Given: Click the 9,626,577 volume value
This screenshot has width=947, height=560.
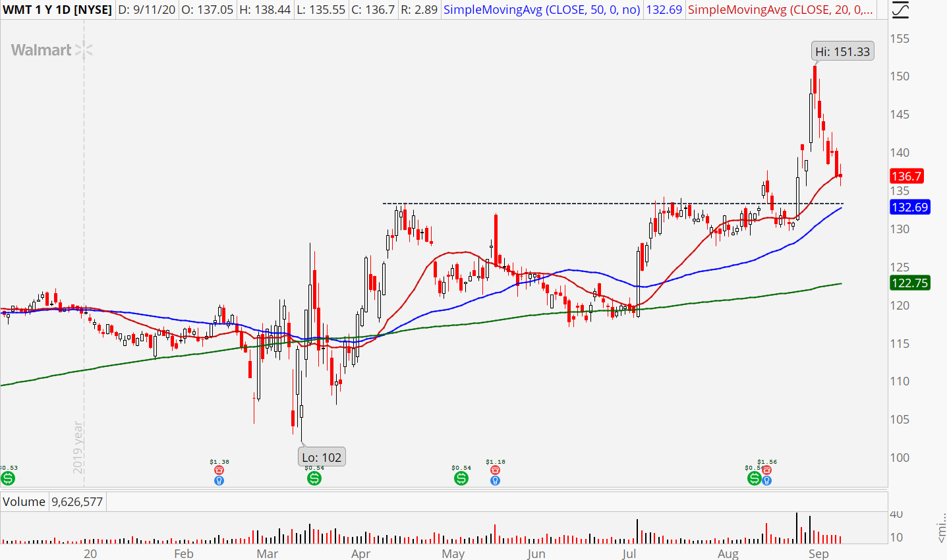Looking at the screenshot, I should (x=77, y=501).
